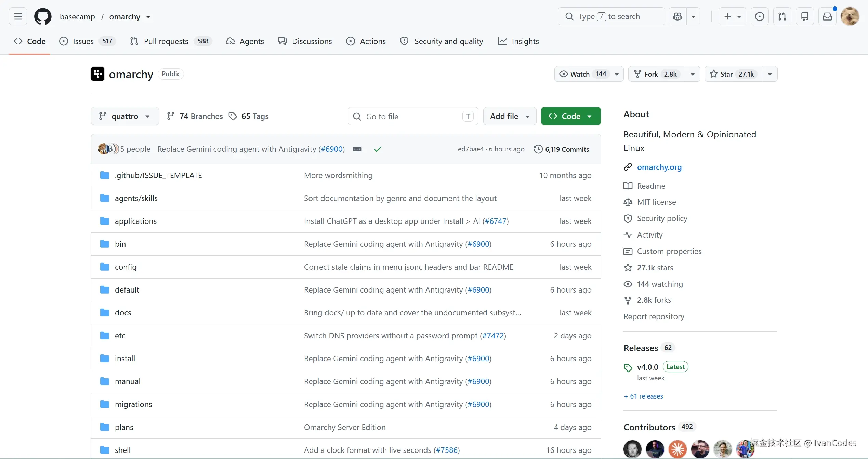Open commit hash ed7bae4
Screen dimensions: 868x459
pos(471,149)
